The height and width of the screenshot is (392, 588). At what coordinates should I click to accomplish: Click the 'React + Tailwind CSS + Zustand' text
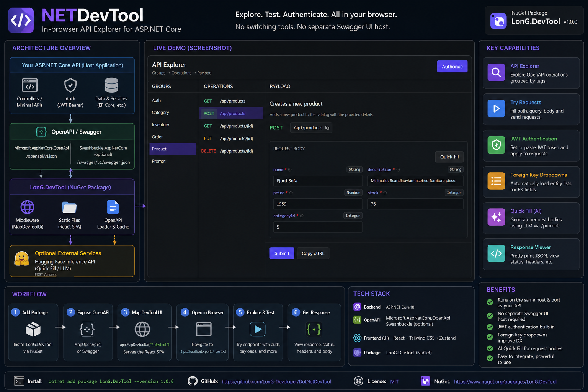(424, 338)
